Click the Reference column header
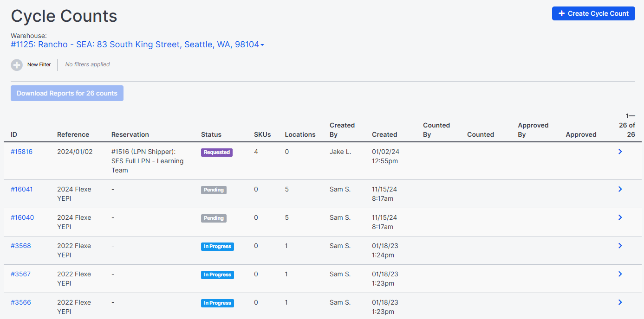 point(73,134)
